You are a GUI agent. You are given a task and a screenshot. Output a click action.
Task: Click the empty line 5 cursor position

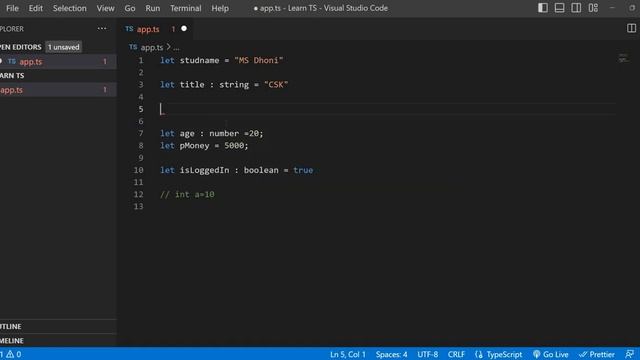(x=388, y=109)
